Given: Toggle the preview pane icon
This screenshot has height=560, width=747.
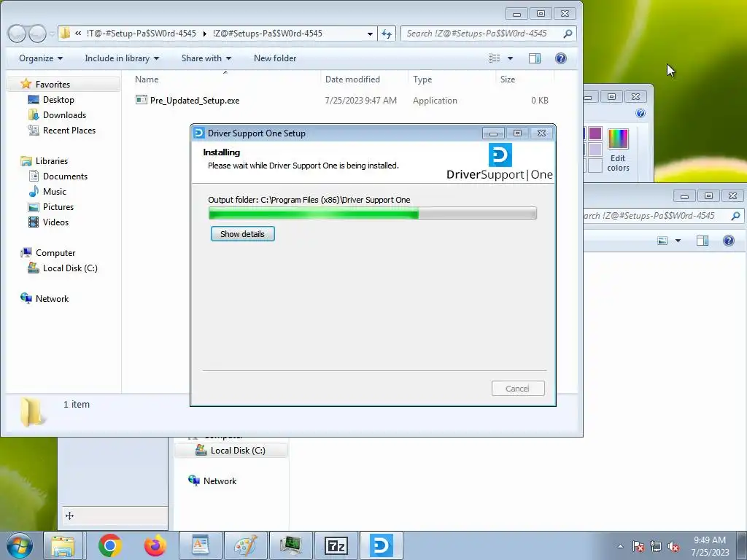Looking at the screenshot, I should tap(535, 58).
